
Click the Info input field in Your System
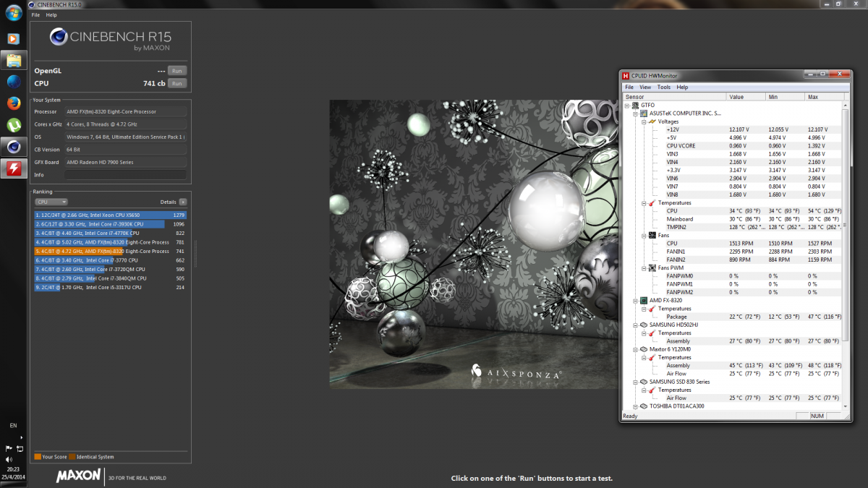[x=125, y=175]
